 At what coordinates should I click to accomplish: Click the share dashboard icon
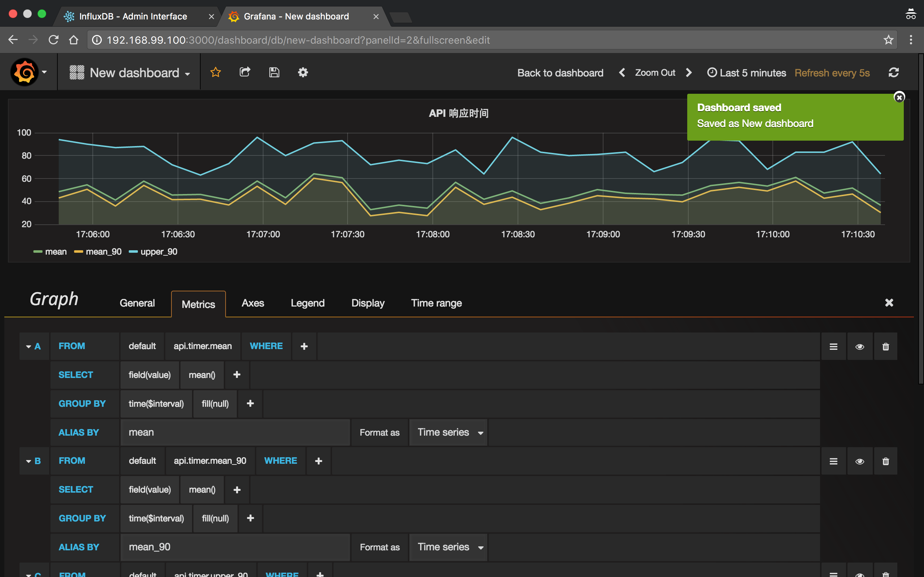click(245, 72)
